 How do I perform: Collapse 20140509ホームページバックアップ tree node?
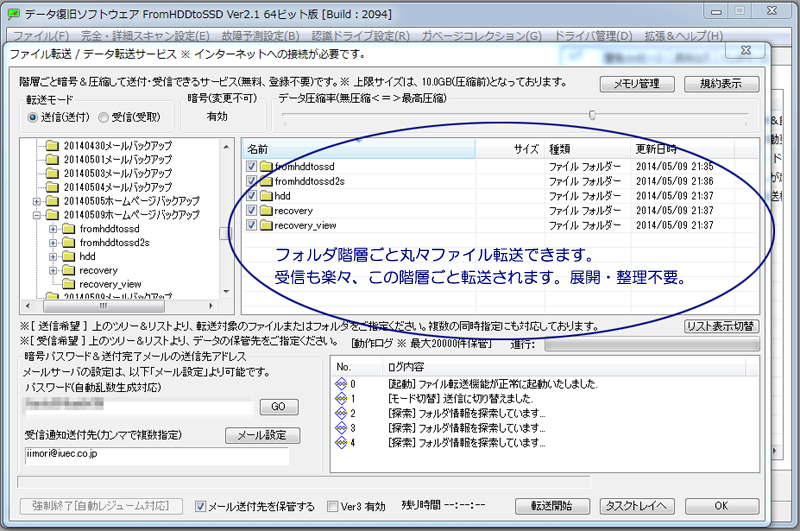(37, 215)
